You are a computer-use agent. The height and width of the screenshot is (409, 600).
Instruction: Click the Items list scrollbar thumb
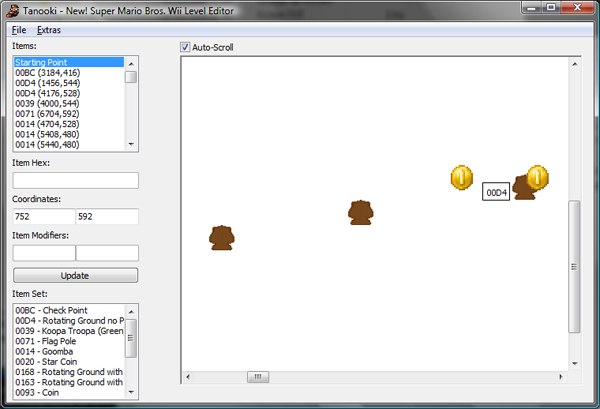pyautogui.click(x=131, y=77)
